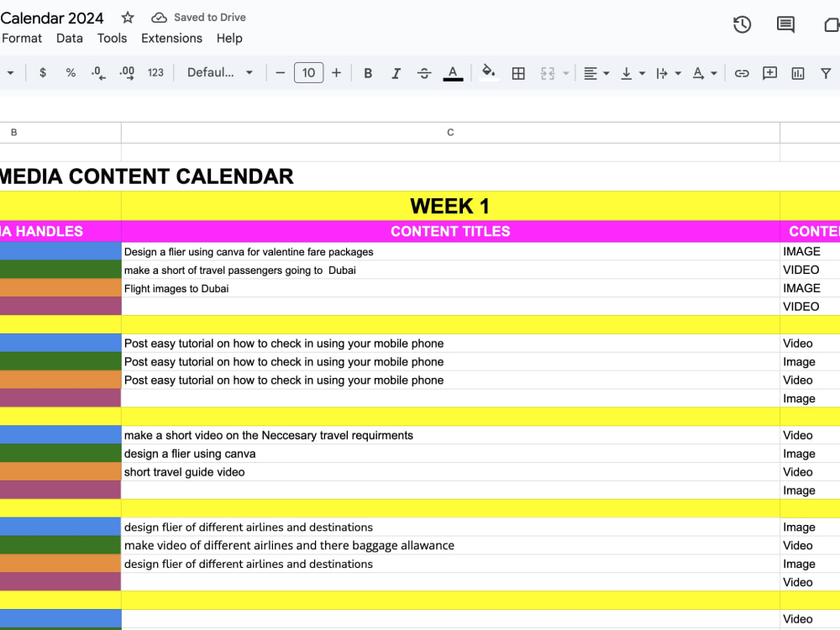Select orange handle cell beside Flight images to Dubai
This screenshot has height=630, width=840.
point(60,288)
